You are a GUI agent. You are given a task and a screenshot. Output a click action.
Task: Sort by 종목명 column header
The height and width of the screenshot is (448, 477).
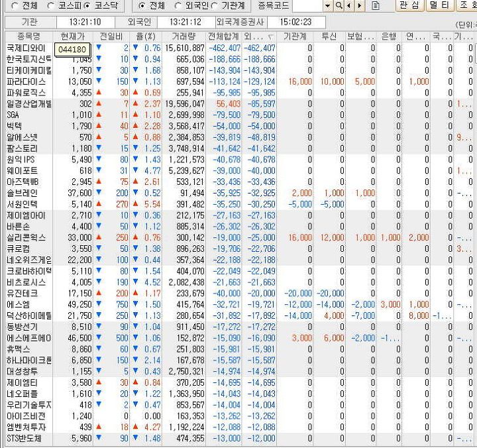29,36
